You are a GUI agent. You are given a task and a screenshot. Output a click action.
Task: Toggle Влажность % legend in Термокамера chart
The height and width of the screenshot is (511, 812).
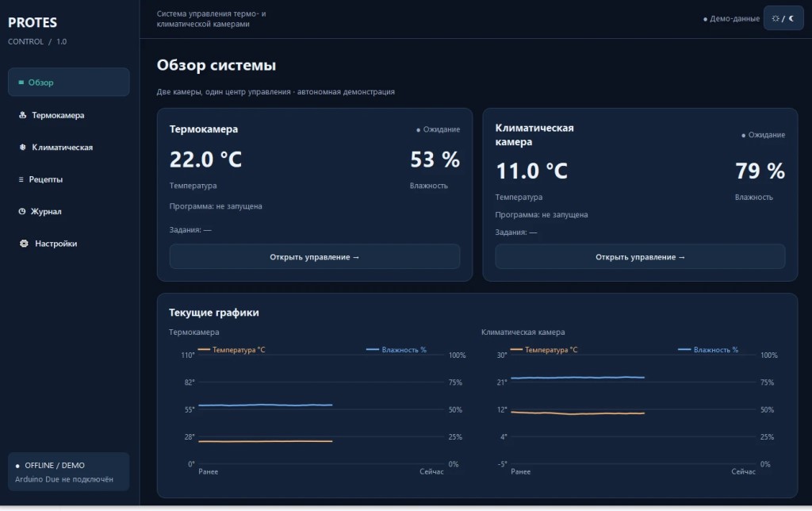click(396, 350)
